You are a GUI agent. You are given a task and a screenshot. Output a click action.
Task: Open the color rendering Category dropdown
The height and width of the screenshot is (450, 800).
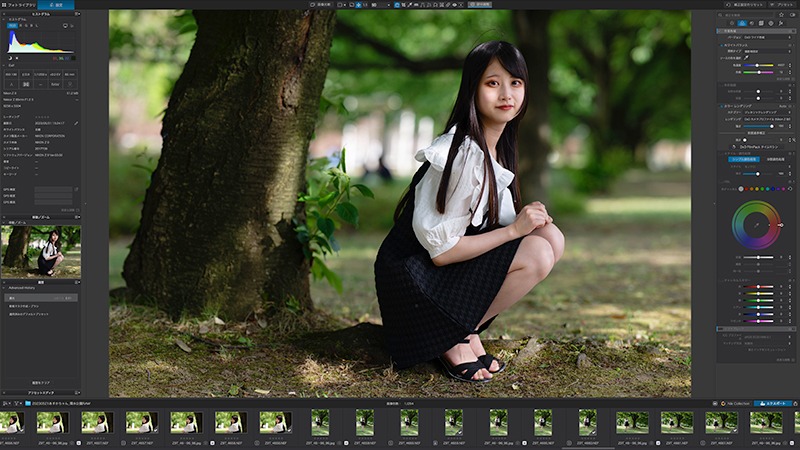coord(767,112)
